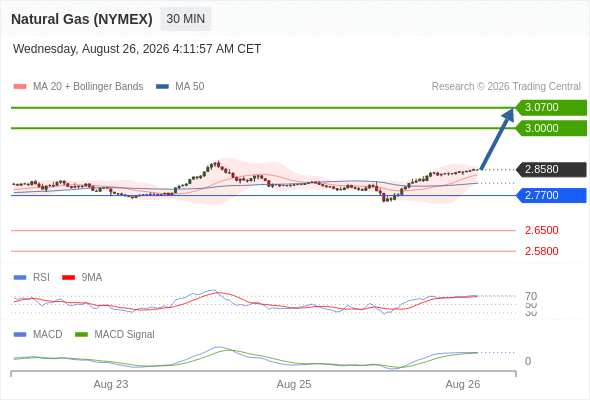Viewport: 590px width, 400px height.
Task: Click the 2.6500 support level label
Action: 541,230
